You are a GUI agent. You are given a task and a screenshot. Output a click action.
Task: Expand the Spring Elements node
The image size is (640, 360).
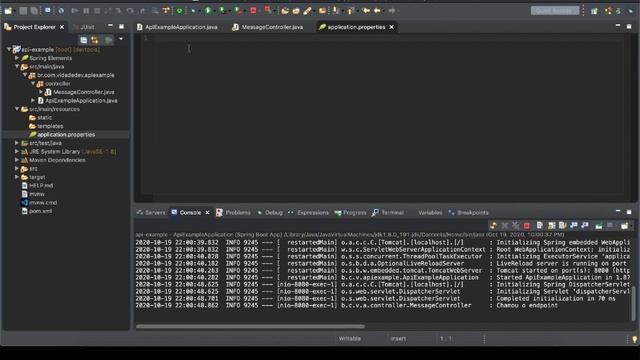[17, 58]
